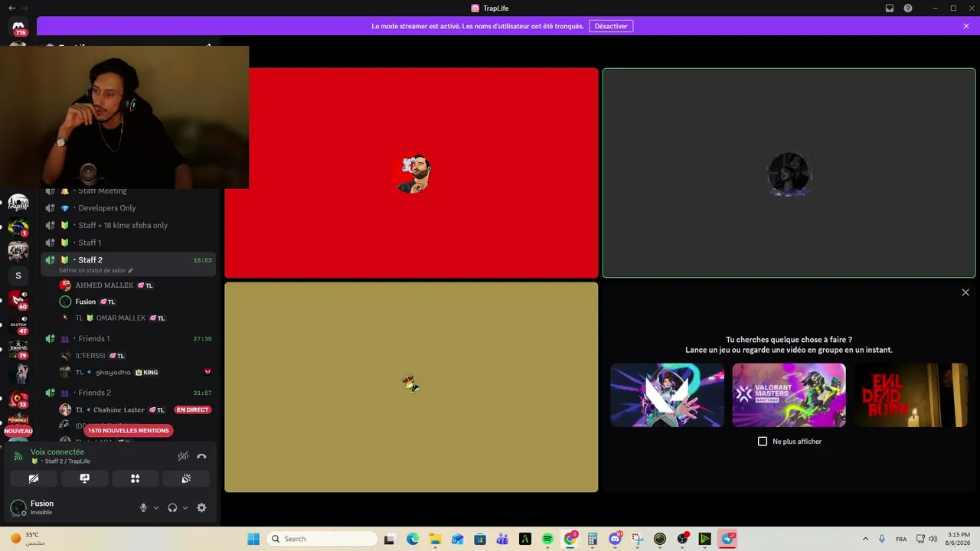Open Windows Start menu
The height and width of the screenshot is (551, 980).
tap(253, 539)
